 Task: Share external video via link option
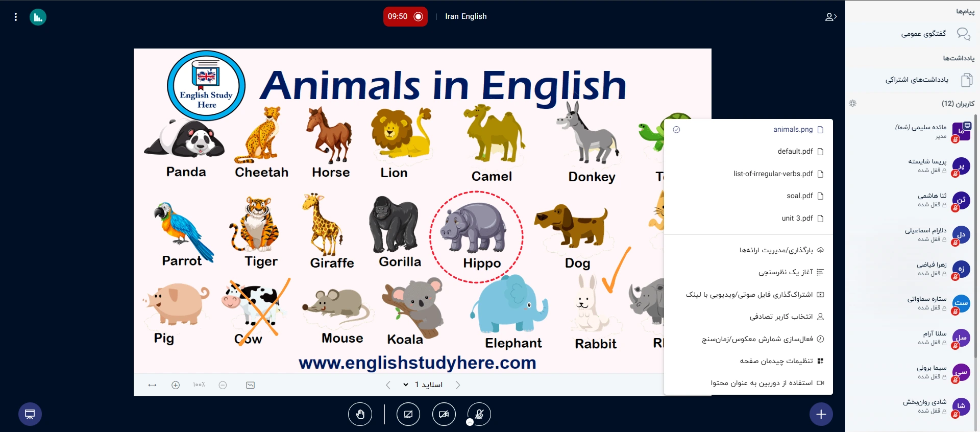point(748,295)
